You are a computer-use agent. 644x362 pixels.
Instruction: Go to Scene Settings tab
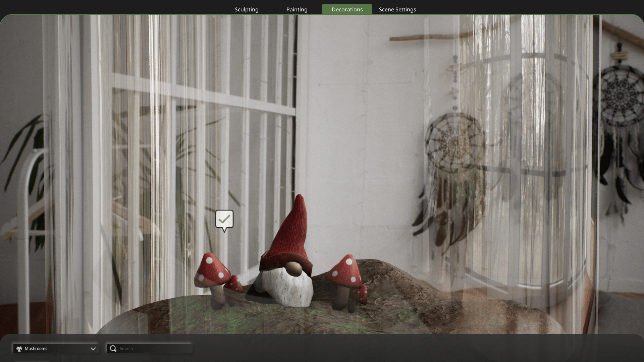click(x=397, y=9)
